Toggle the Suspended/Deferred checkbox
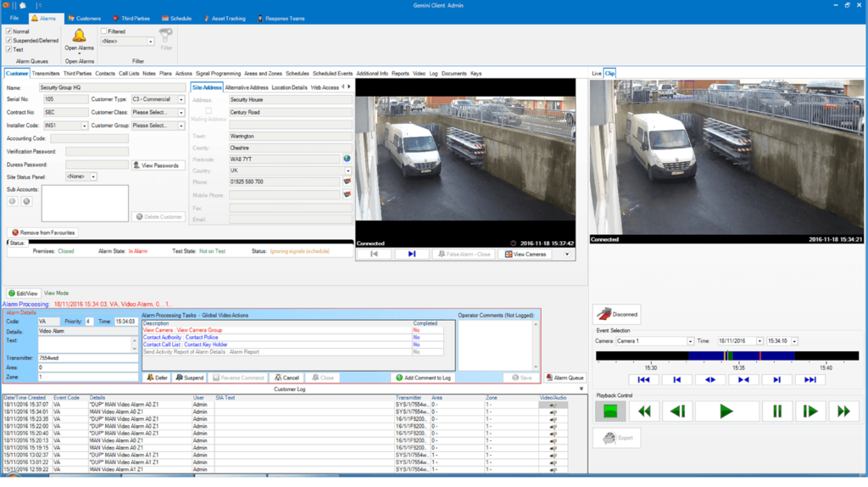 (8, 41)
